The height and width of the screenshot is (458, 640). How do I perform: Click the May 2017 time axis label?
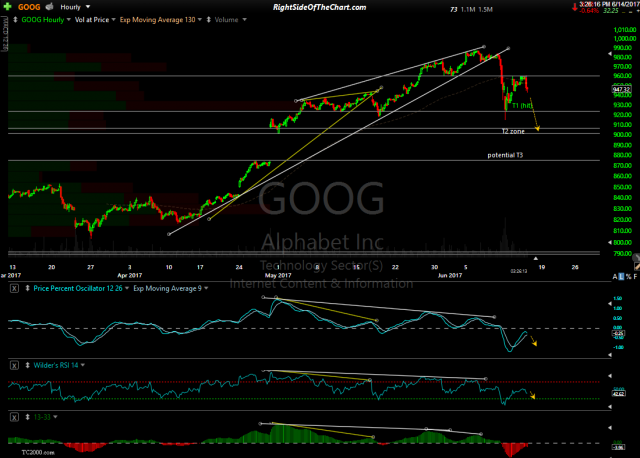coord(278,276)
